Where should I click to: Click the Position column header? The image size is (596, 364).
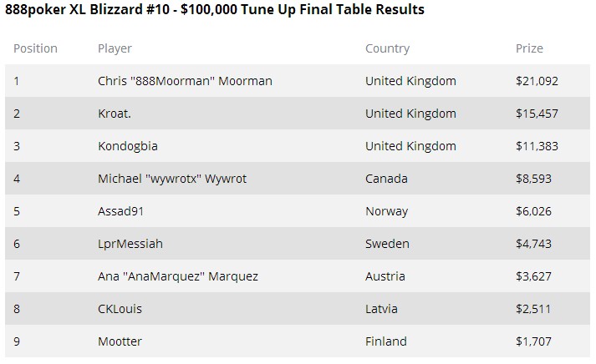click(35, 48)
